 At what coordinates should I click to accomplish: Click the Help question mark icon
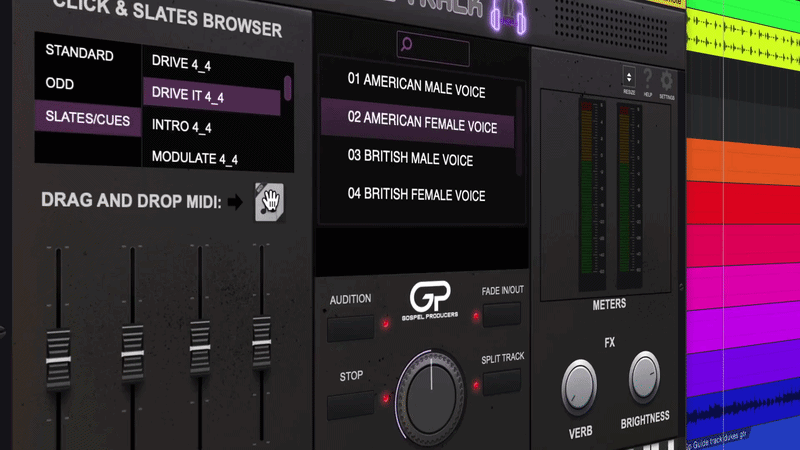(647, 79)
